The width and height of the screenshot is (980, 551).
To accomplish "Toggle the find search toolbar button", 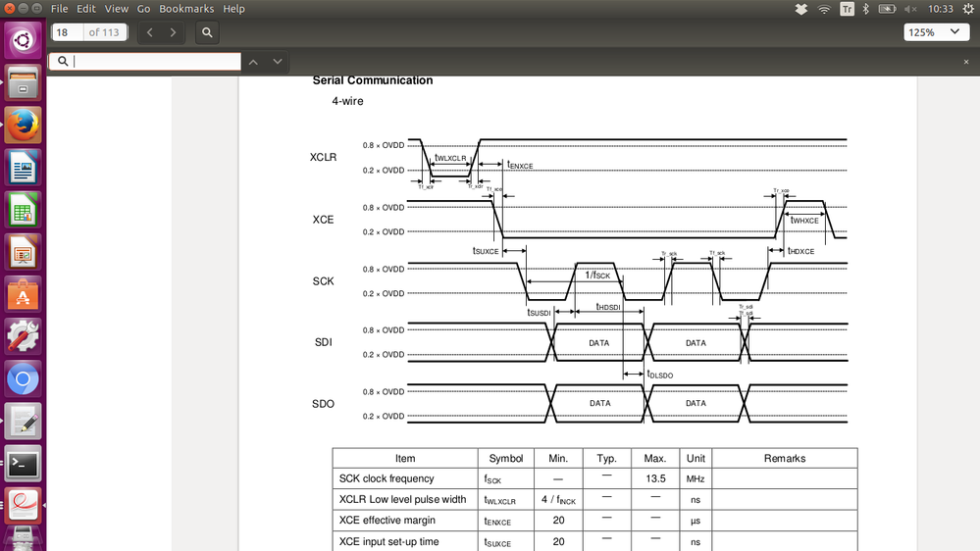I will pos(207,32).
